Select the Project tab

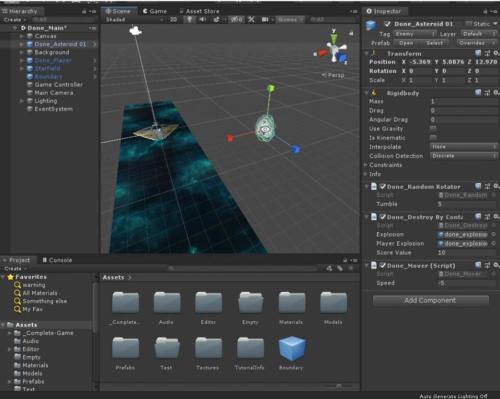(x=17, y=260)
